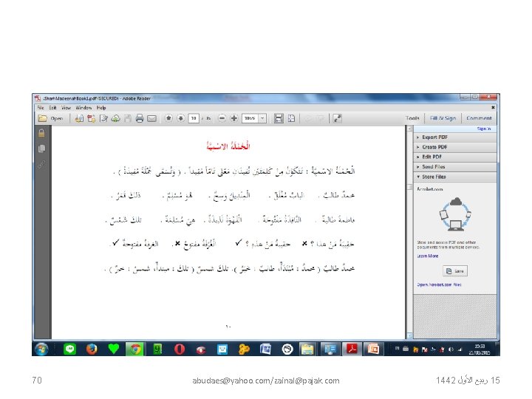Click the Save button in Store Files
This screenshot has height=399, width=532.
tap(455, 270)
